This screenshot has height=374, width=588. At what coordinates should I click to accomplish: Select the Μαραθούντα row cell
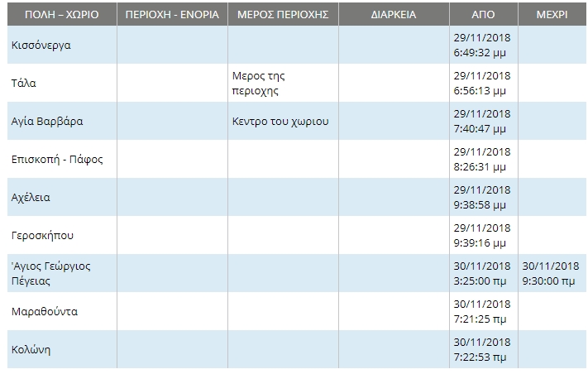[x=62, y=311]
